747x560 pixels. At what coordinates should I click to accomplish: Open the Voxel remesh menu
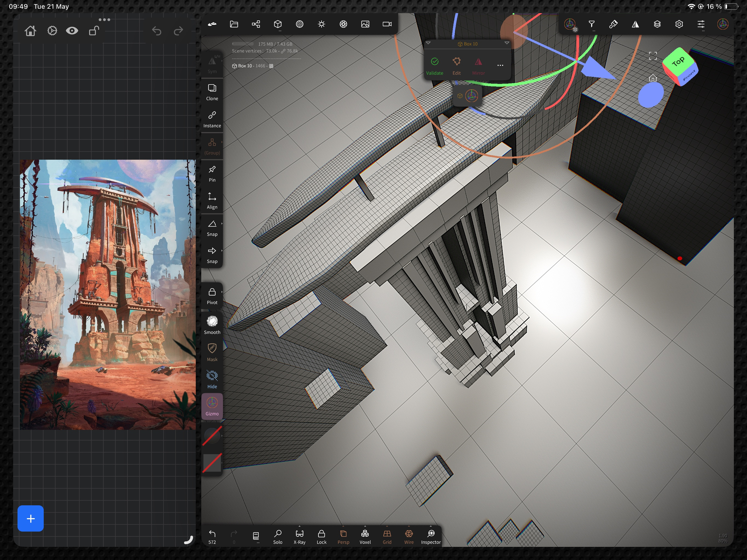[365, 536]
